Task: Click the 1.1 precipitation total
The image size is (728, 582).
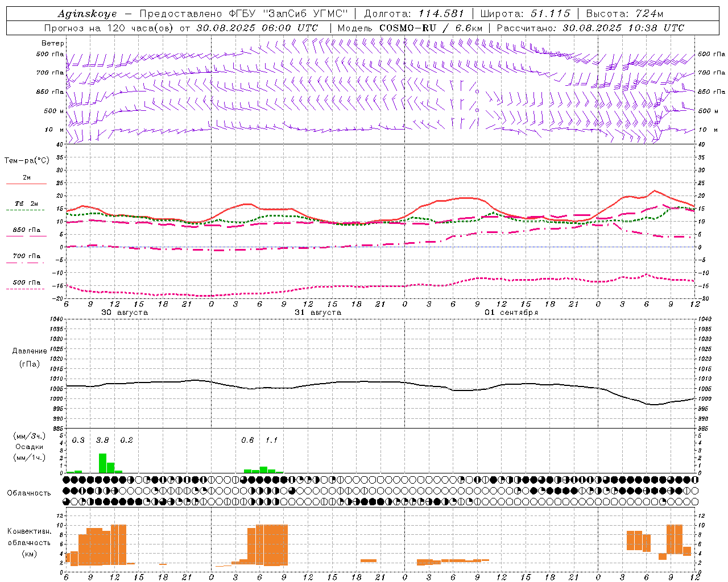Action: (x=271, y=440)
